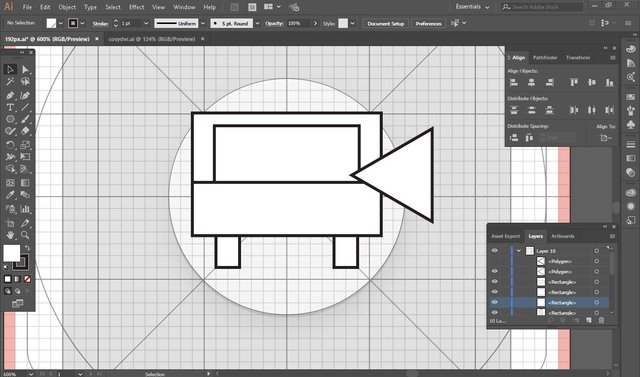Pick the Shape Builder tool
Screen dimensions: 640x377
pyautogui.click(x=10, y=169)
